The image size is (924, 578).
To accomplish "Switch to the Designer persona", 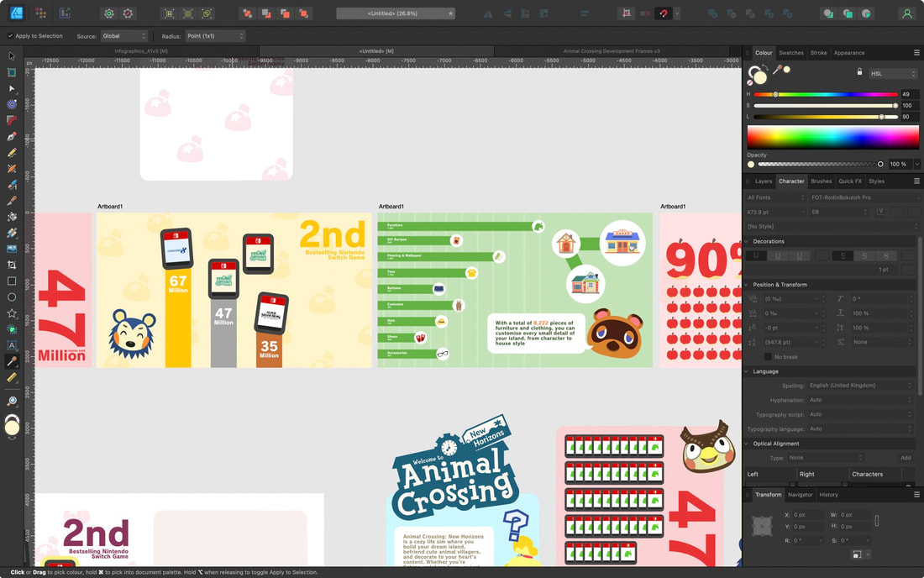I will [x=16, y=13].
